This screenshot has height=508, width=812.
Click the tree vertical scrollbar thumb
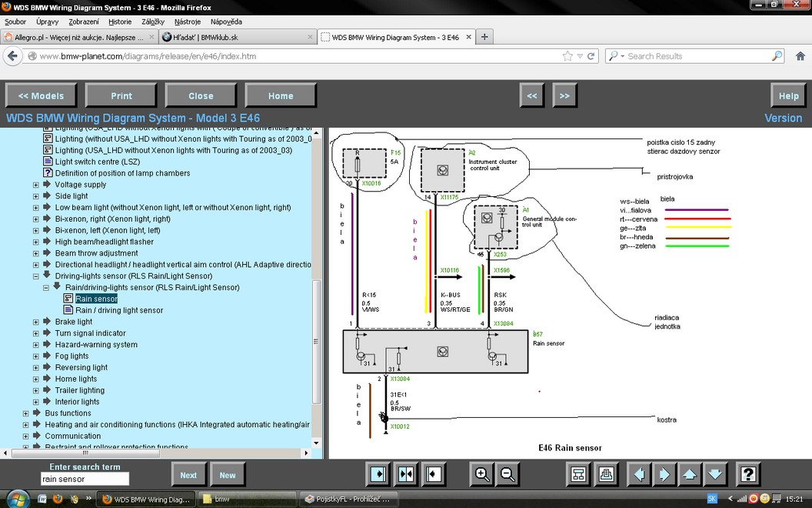316,341
